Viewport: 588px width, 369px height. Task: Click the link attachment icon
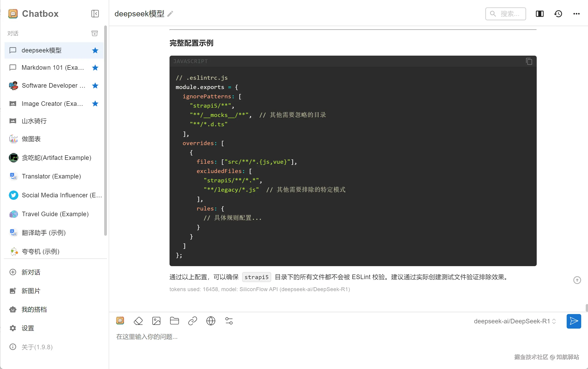192,321
